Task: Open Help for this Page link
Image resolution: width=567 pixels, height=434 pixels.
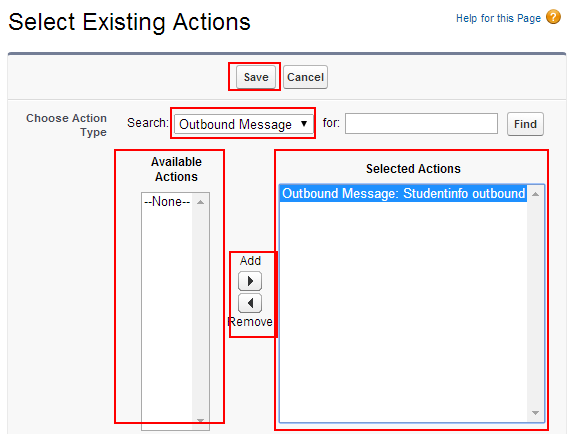Action: click(498, 18)
